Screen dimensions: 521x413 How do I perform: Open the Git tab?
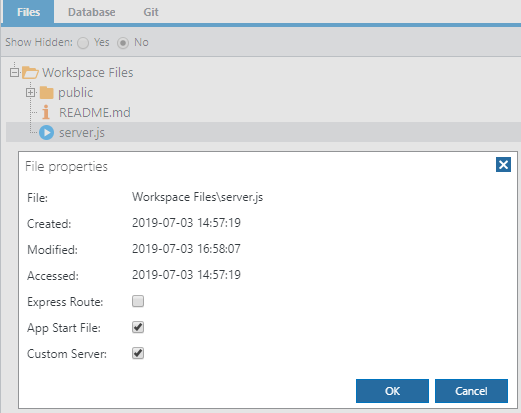click(151, 12)
